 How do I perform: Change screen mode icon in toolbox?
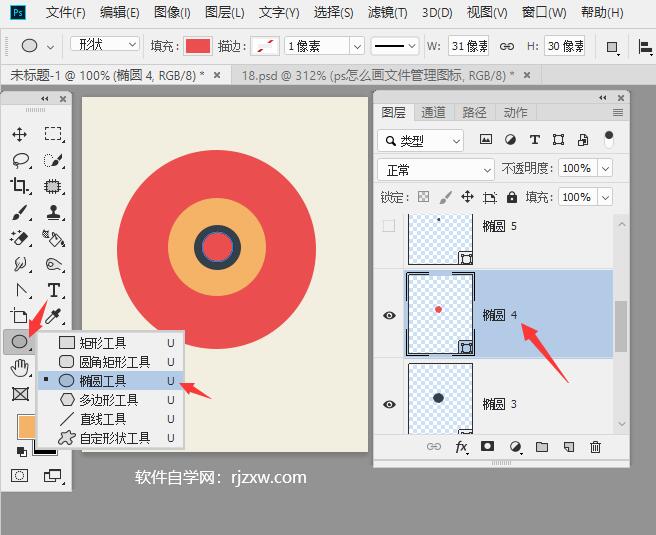click(x=53, y=476)
